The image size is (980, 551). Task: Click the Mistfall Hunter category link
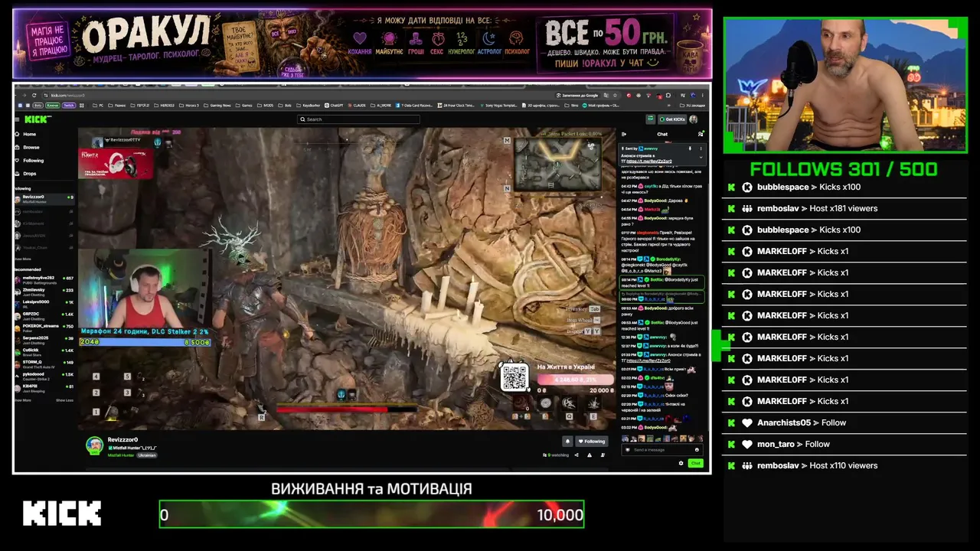[x=121, y=455]
